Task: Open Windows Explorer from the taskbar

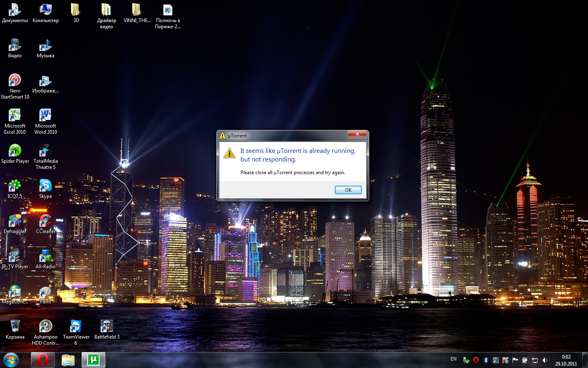Action: [x=68, y=360]
